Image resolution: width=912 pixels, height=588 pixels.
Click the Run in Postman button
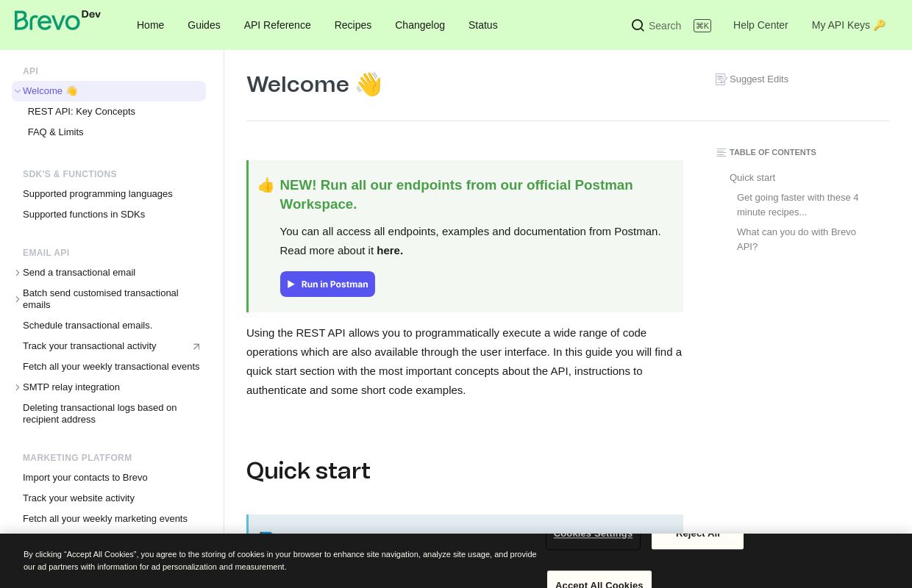(327, 284)
